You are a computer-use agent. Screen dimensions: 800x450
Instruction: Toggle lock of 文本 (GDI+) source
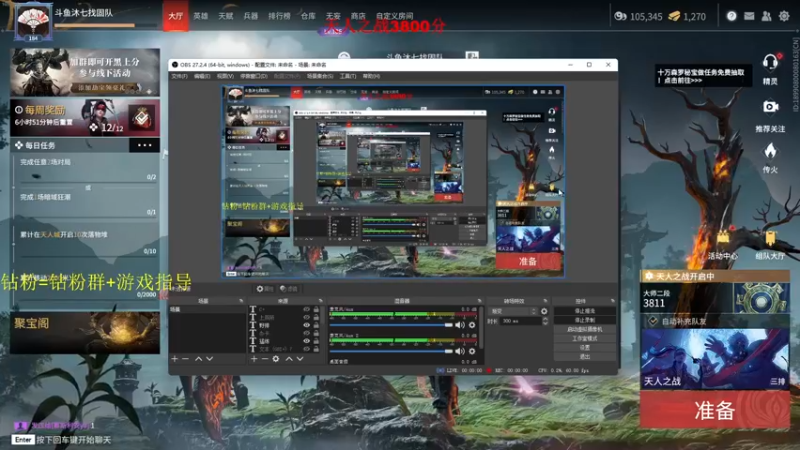point(316,349)
